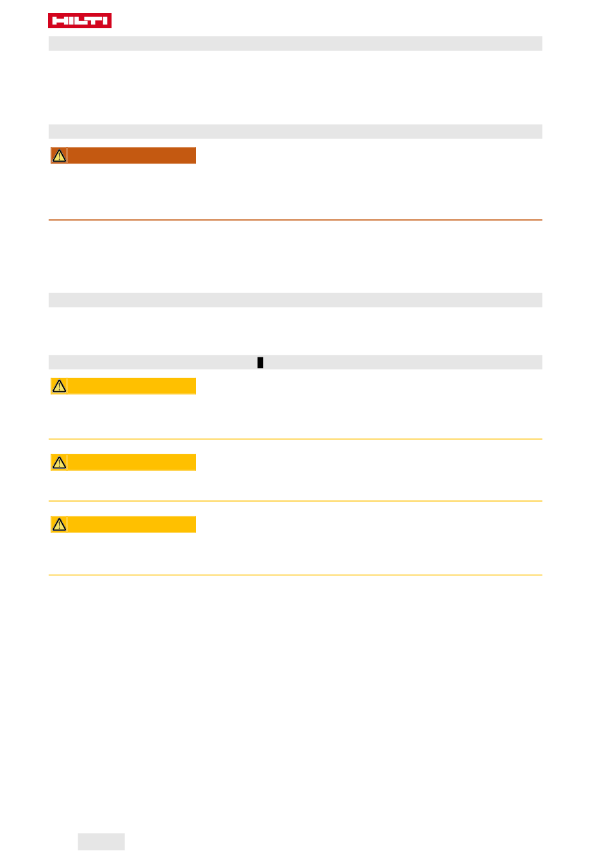The height and width of the screenshot is (868, 609).
Task: Click the orange horizontal divider line
Action: 295,220
